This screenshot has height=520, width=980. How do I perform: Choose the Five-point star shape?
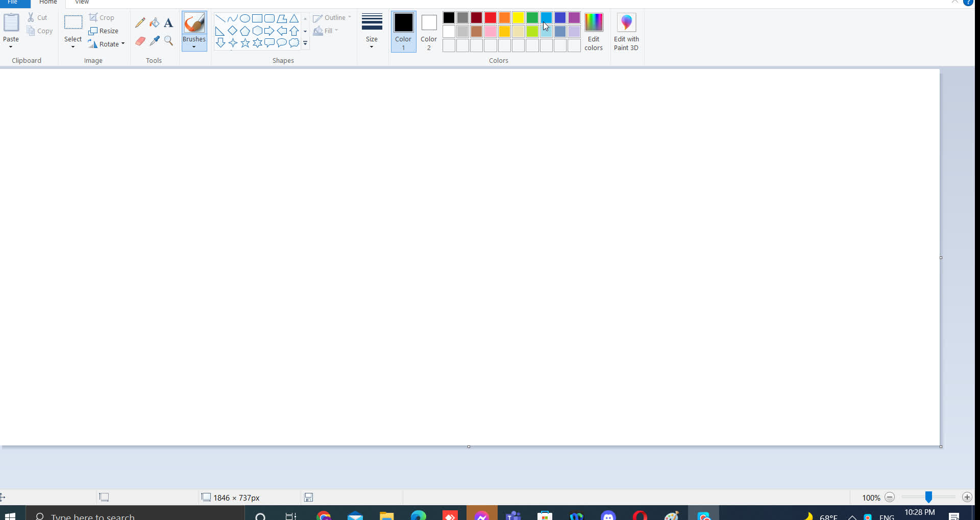(245, 43)
